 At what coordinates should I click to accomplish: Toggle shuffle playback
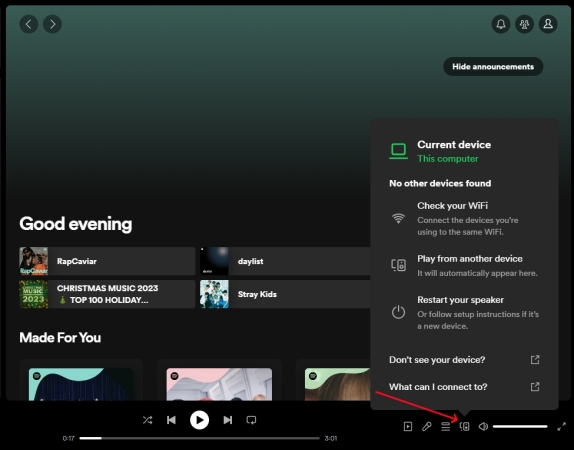148,420
